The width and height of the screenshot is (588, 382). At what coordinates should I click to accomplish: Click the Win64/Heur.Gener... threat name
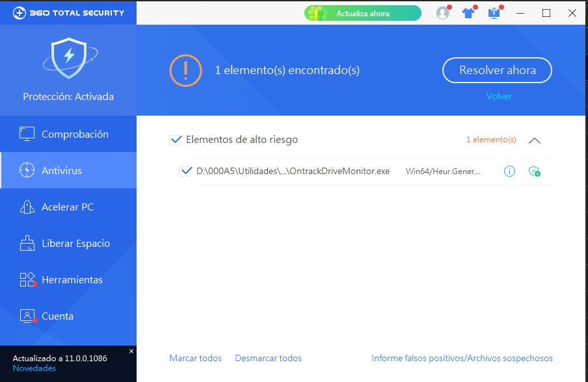click(x=442, y=171)
